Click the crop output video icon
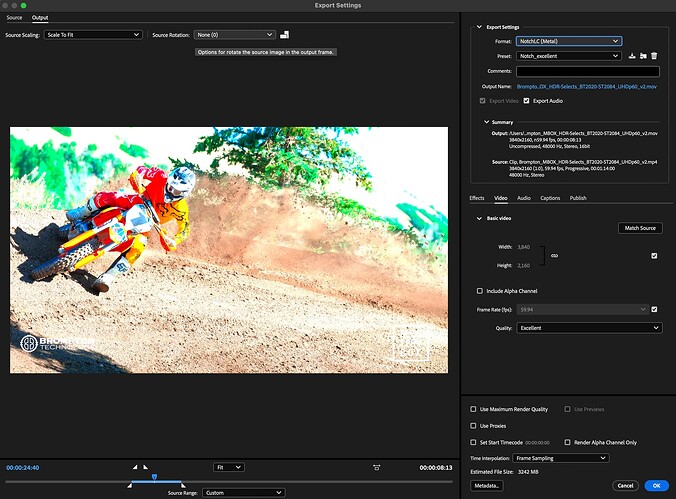Screen dimensions: 676x499 (284, 35)
